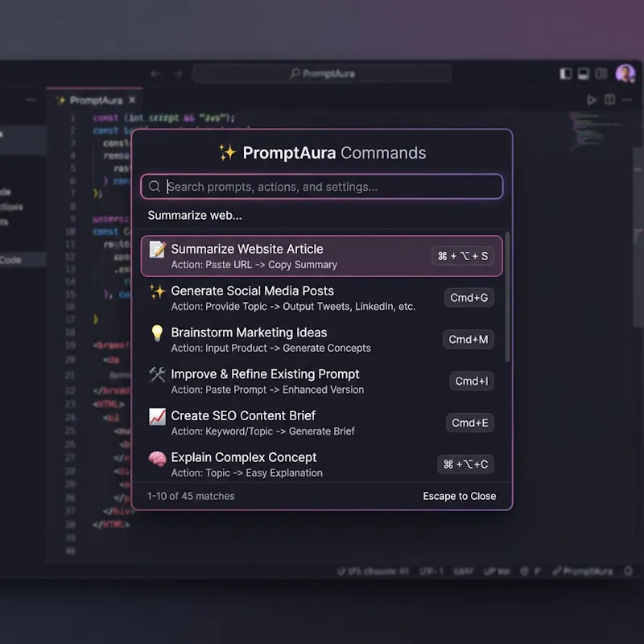Click the code minimap in editor
Image resolution: width=644 pixels, height=644 pixels.
tap(597, 130)
